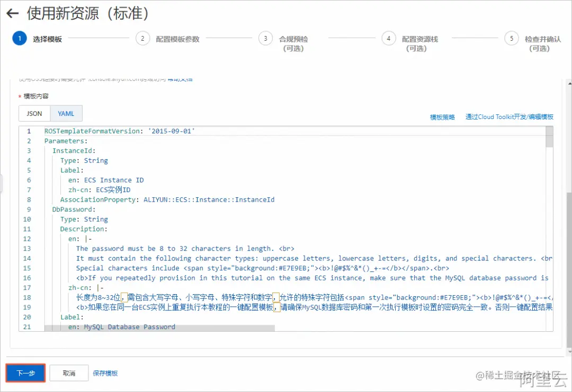
Task: Select step 2 配置模板参数 circle
Action: [x=142, y=38]
